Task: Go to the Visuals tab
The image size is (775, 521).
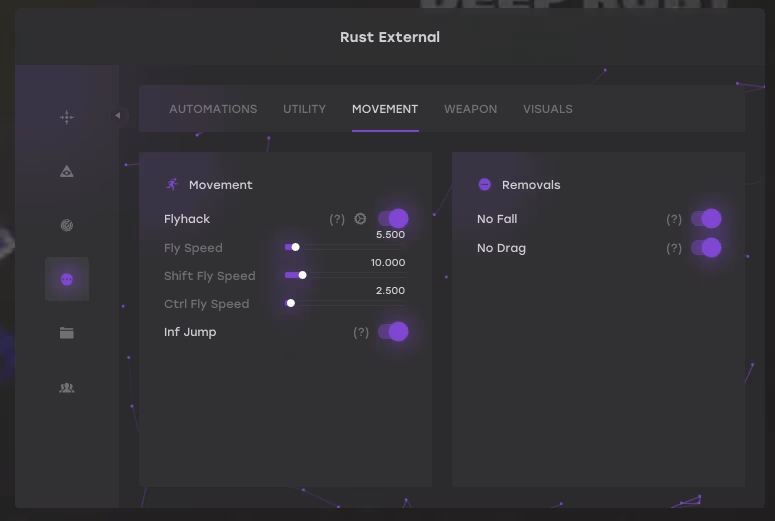Action: (x=547, y=109)
